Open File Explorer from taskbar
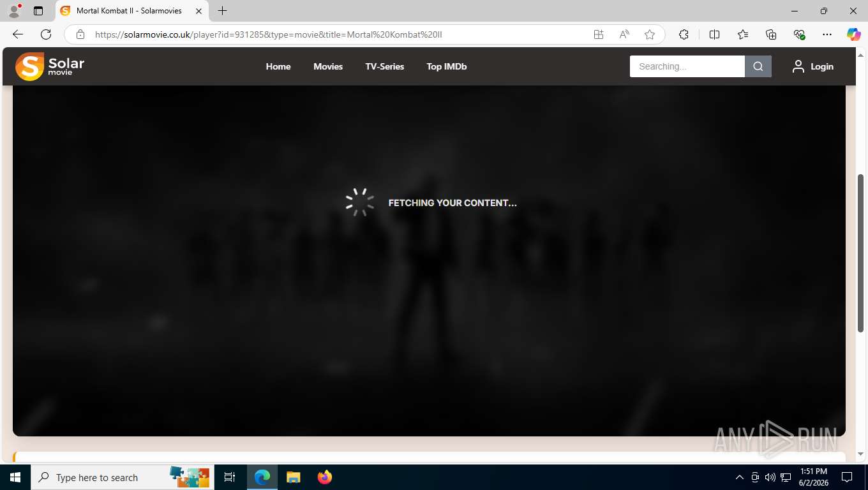 click(294, 477)
